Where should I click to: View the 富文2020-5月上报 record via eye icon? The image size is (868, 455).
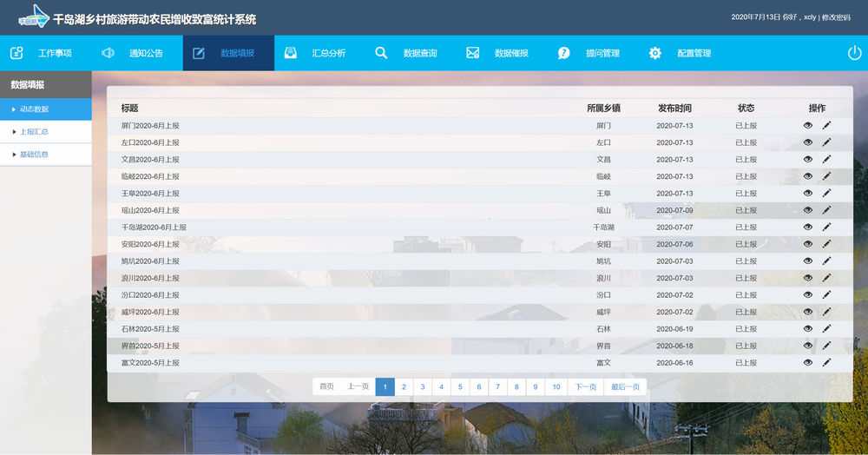pos(808,362)
